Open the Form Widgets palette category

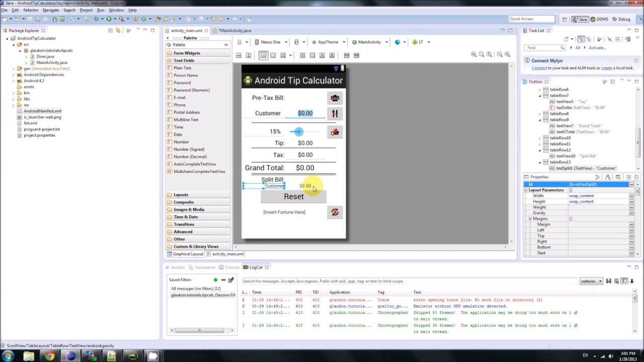198,53
